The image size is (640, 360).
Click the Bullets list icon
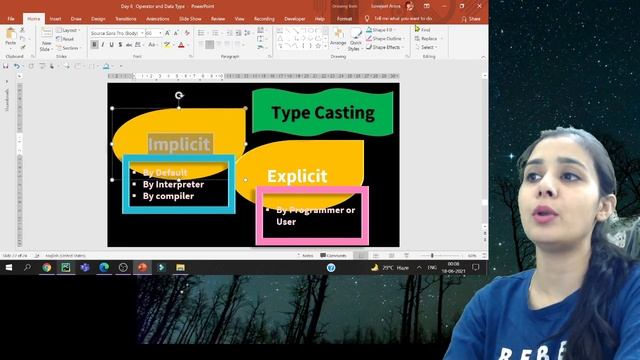click(x=201, y=33)
